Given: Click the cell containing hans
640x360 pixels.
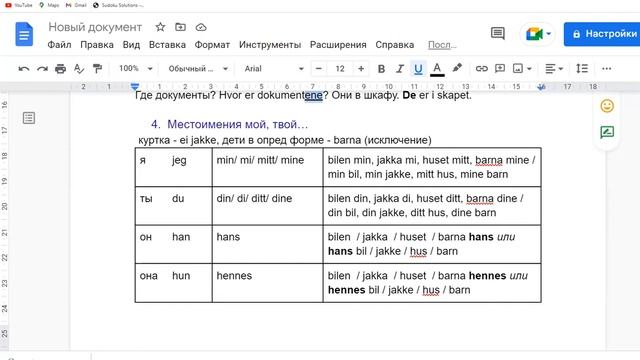Looking at the screenshot, I should (267, 244).
